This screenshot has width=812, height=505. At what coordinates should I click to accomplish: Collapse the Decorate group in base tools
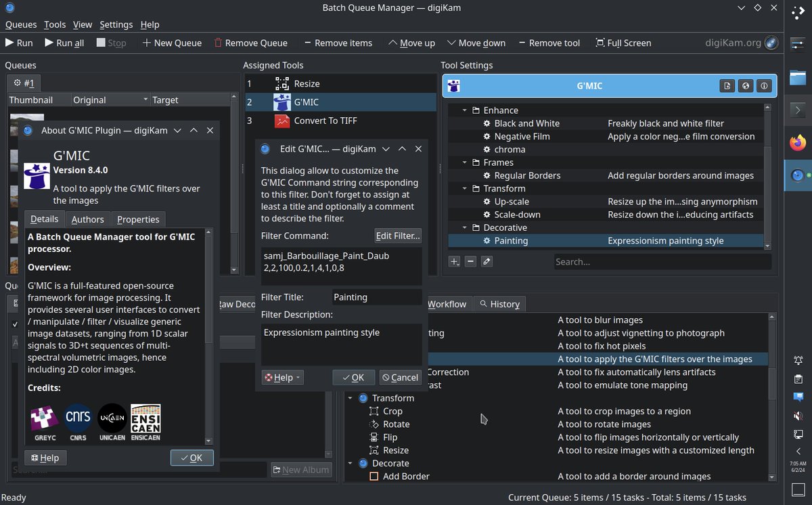(x=351, y=464)
